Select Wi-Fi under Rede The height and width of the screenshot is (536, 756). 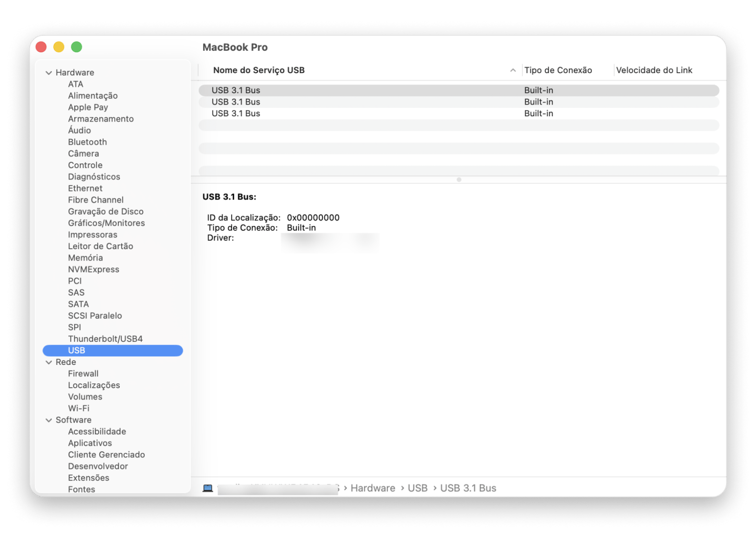(x=79, y=408)
